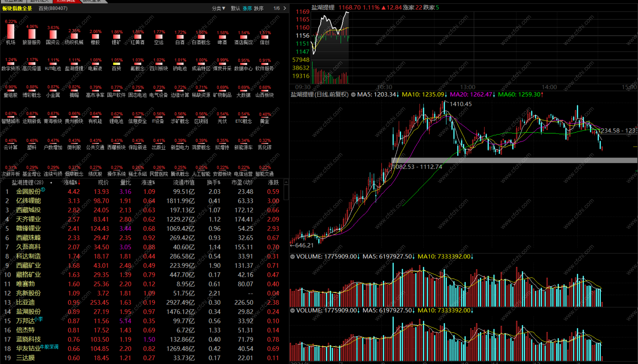Click the gray 1082.53-1112.74 gap band
The image size is (638, 364).
[x=513, y=160]
